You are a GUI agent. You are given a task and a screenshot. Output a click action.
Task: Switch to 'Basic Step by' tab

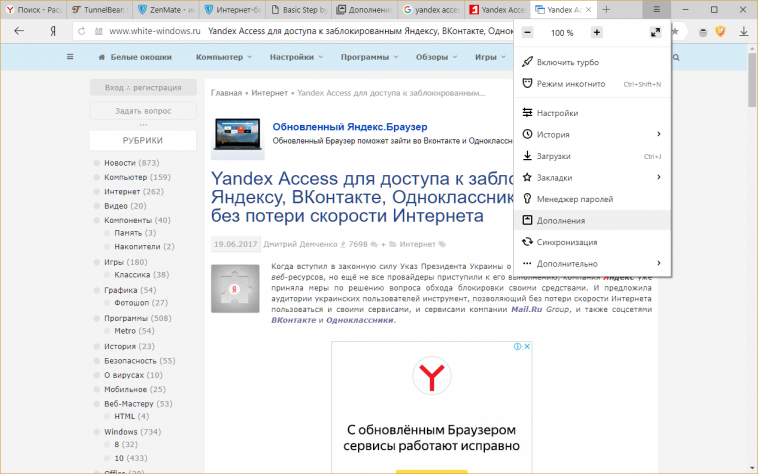299,9
